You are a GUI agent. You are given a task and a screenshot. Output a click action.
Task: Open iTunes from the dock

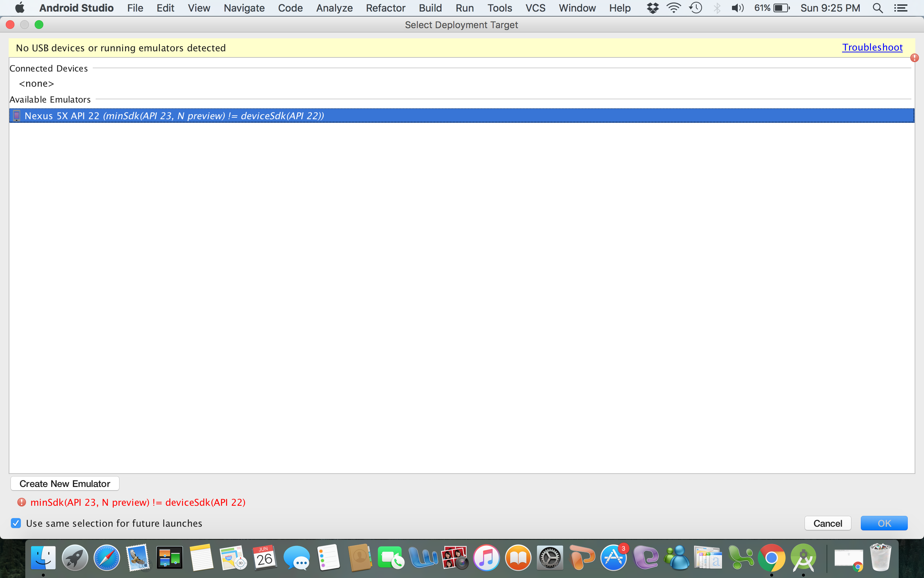point(486,558)
